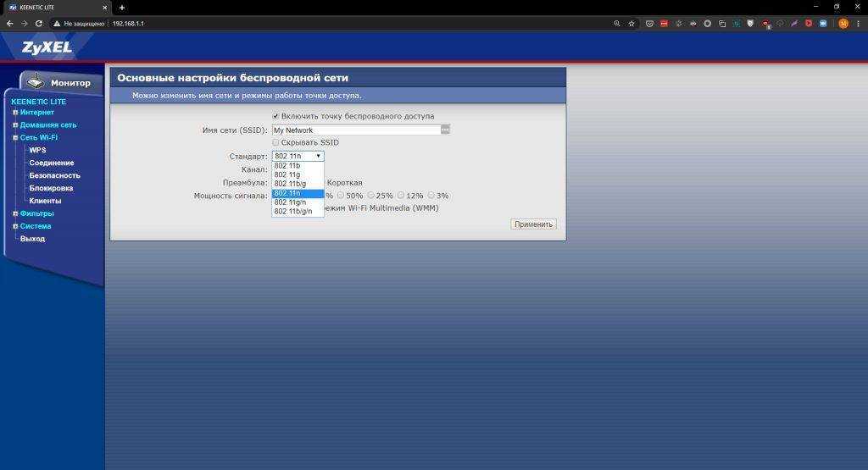
Task: Click the browser reload page icon
Action: tap(39, 24)
